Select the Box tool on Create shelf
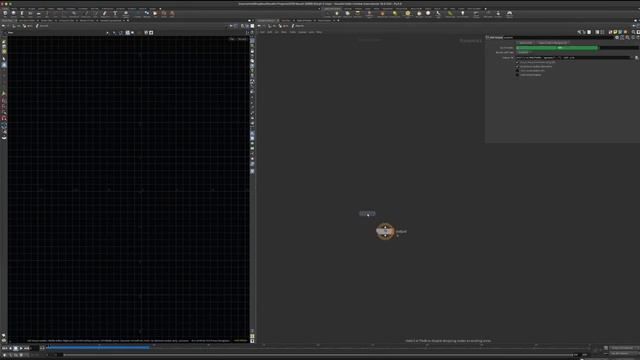Image resolution: width=640 pixels, height=360 pixels. (5, 13)
